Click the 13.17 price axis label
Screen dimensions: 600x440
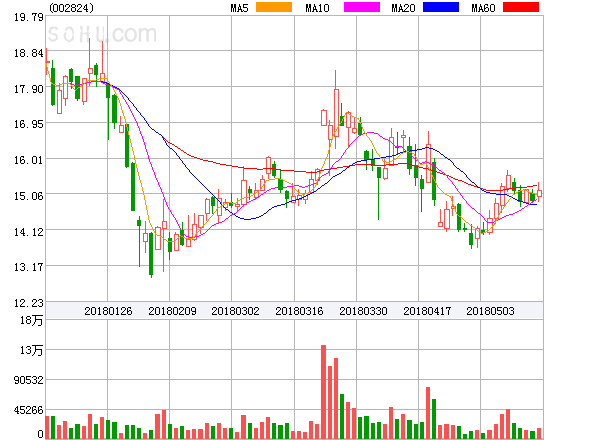tap(29, 267)
